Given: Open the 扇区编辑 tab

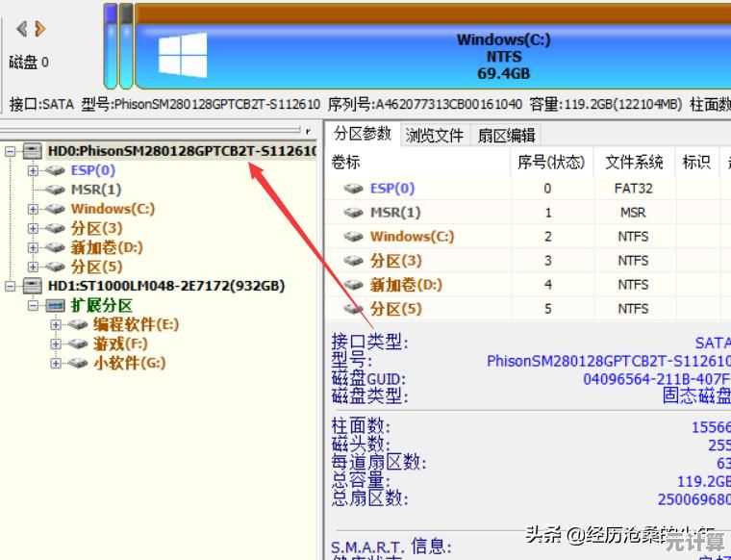Looking at the screenshot, I should click(507, 136).
